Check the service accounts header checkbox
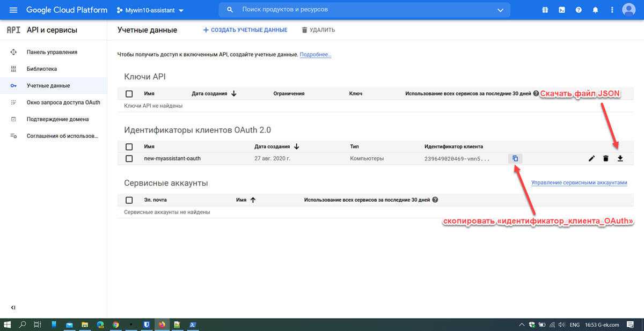The image size is (644, 331). point(129,200)
